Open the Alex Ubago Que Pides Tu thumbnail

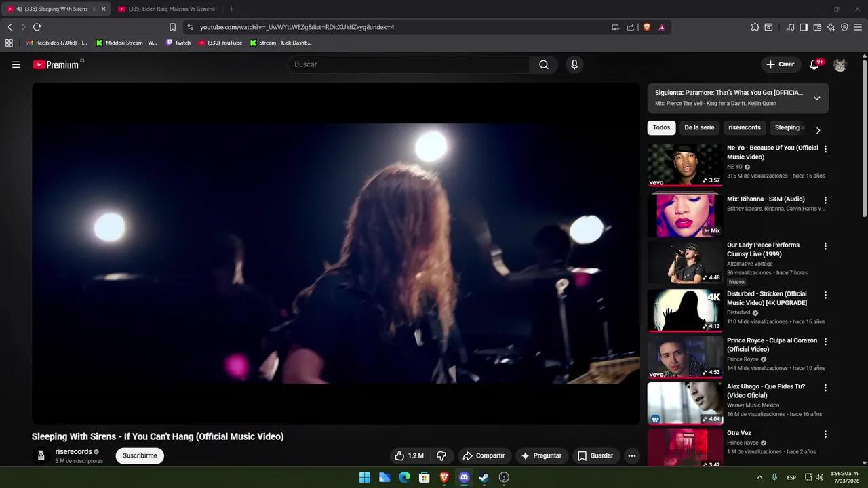(685, 403)
